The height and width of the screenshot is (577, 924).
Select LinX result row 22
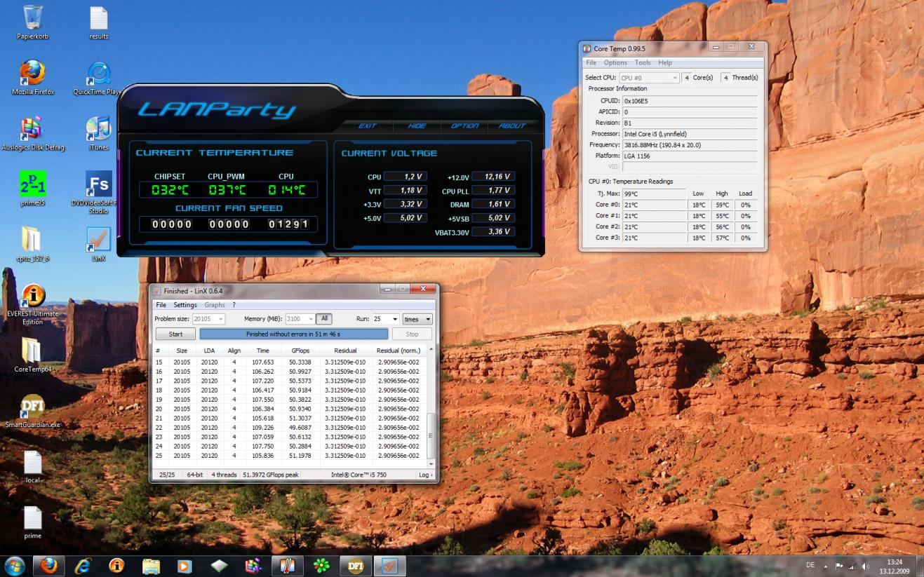point(290,428)
